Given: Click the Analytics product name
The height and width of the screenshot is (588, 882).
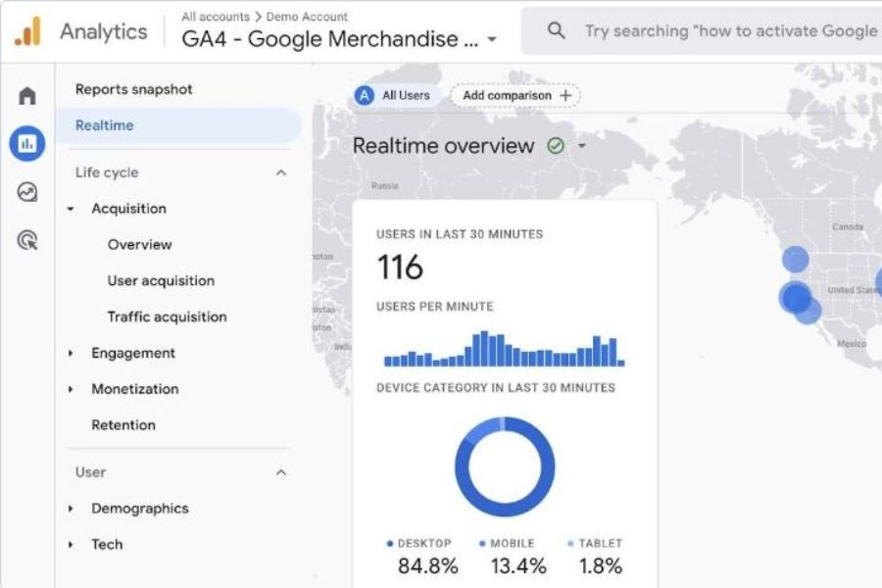Looking at the screenshot, I should tap(104, 31).
